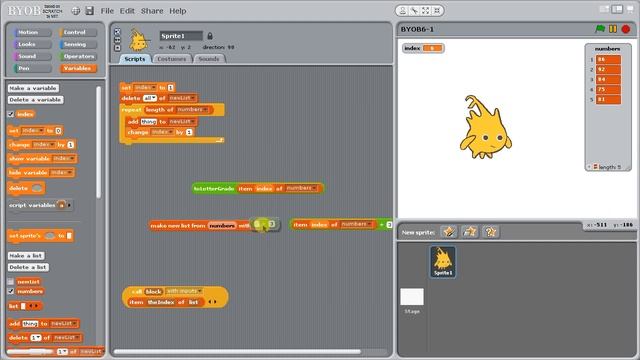Viewport: 640px width, 360px height.
Task: Open the index dropdown in palette delete block
Action: (36, 338)
